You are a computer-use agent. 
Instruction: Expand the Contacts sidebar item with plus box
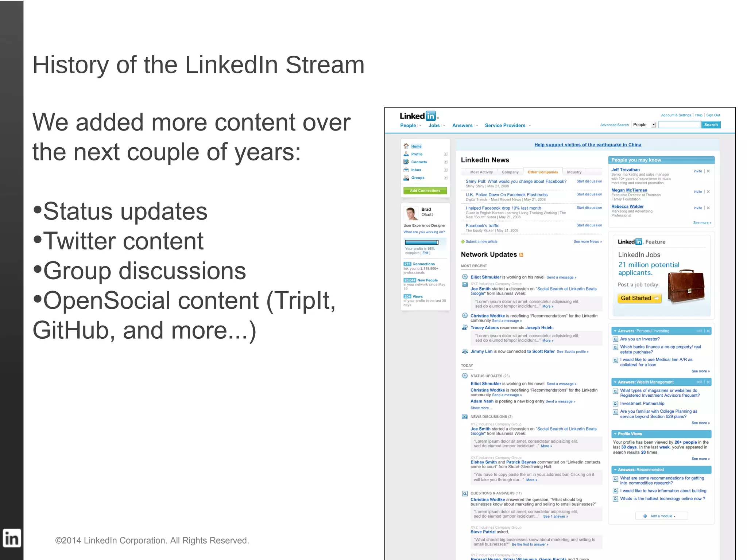pyautogui.click(x=445, y=162)
